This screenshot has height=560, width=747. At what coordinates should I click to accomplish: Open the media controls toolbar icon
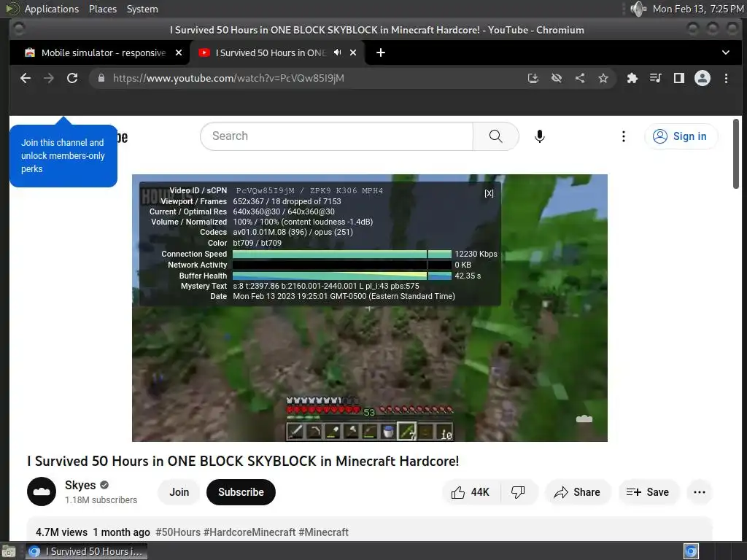coord(656,78)
